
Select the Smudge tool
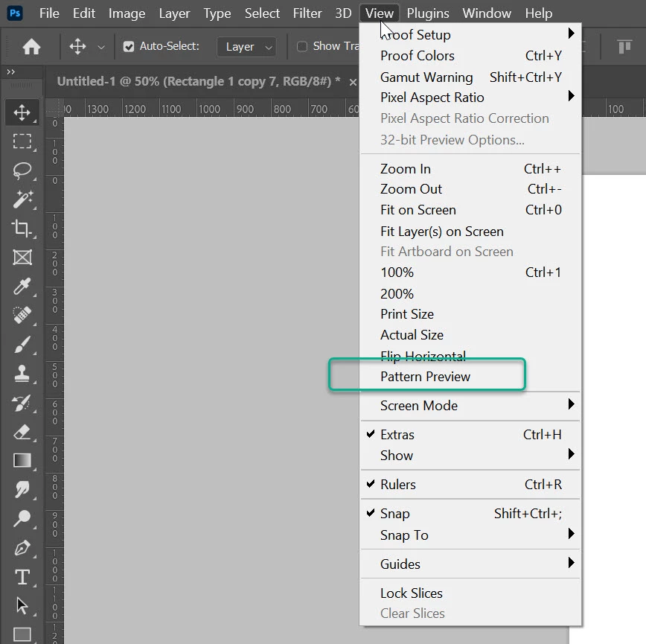22,489
